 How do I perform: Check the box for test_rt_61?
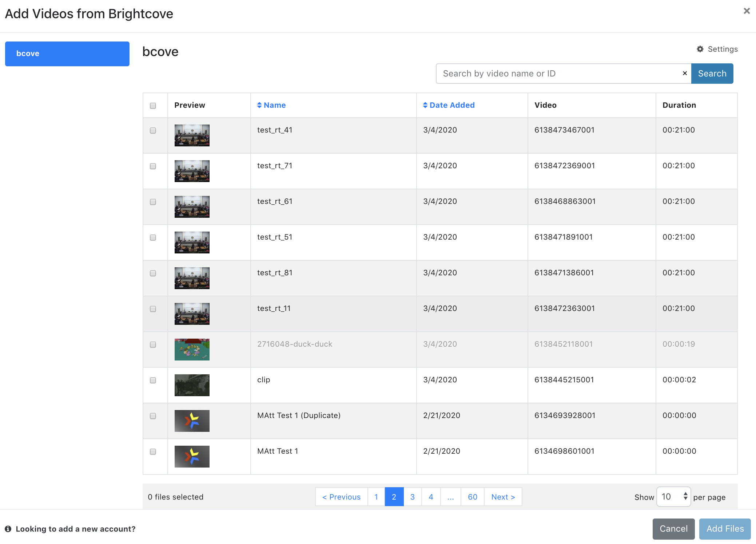[153, 202]
